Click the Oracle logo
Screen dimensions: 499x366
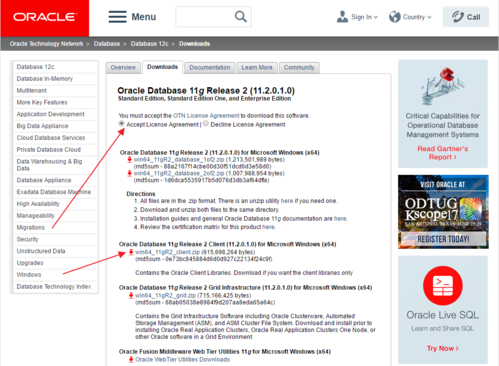pos(45,17)
